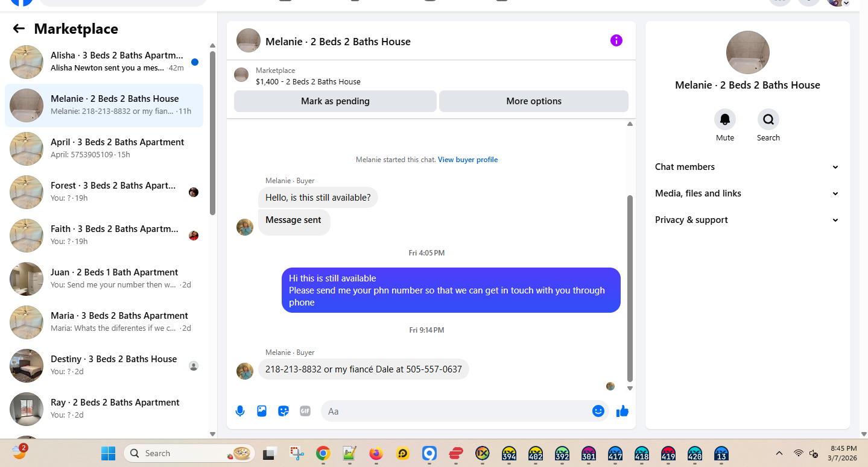868x467 pixels.
Task: Launch Firefox from the taskbar
Action: tap(376, 453)
